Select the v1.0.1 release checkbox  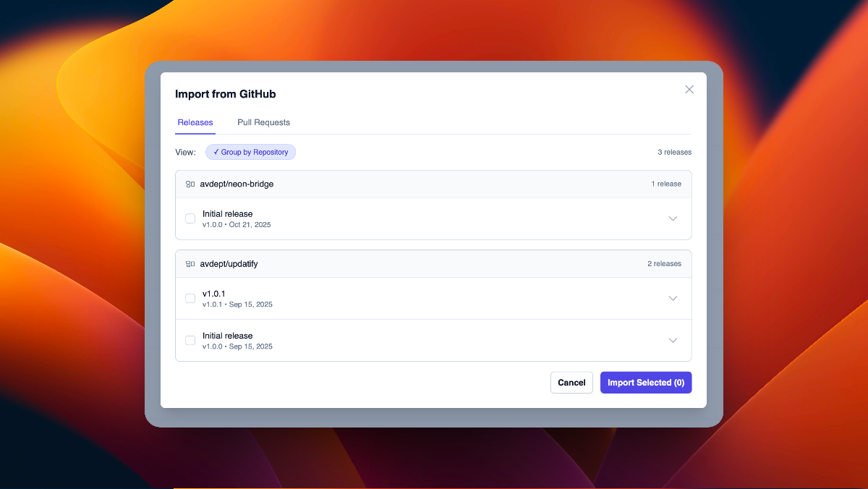click(x=190, y=298)
